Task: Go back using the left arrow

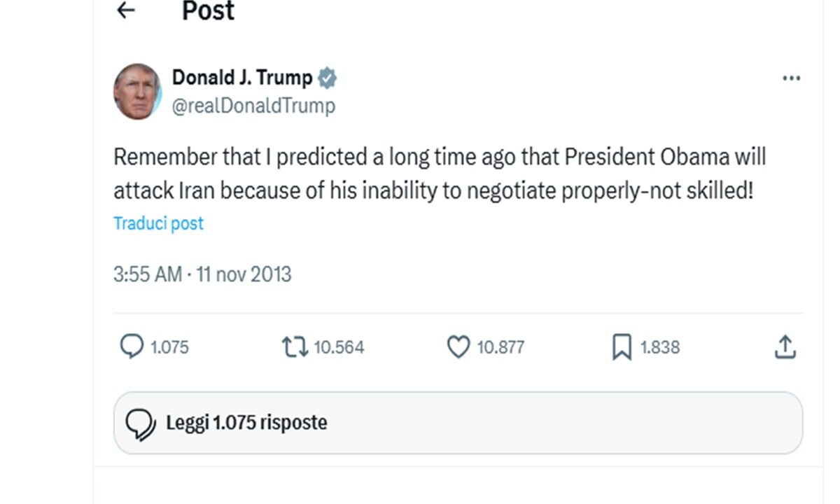Action: click(125, 10)
